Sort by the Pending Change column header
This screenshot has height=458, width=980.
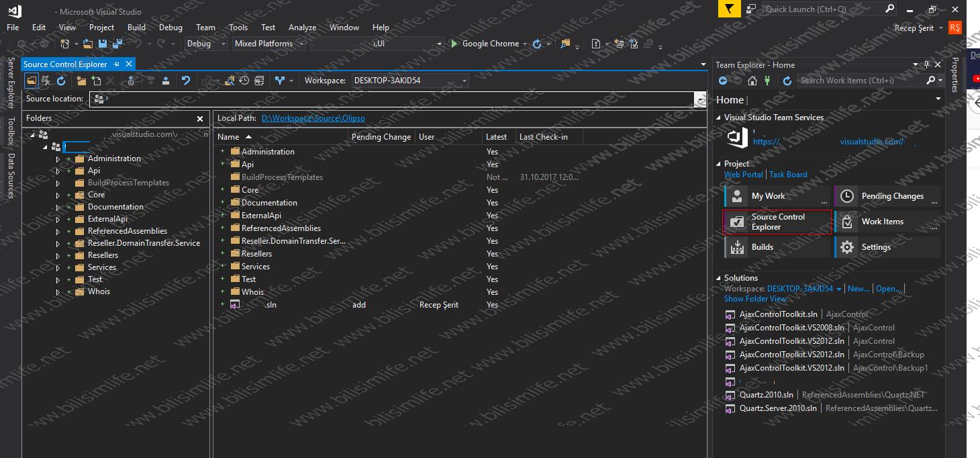381,137
